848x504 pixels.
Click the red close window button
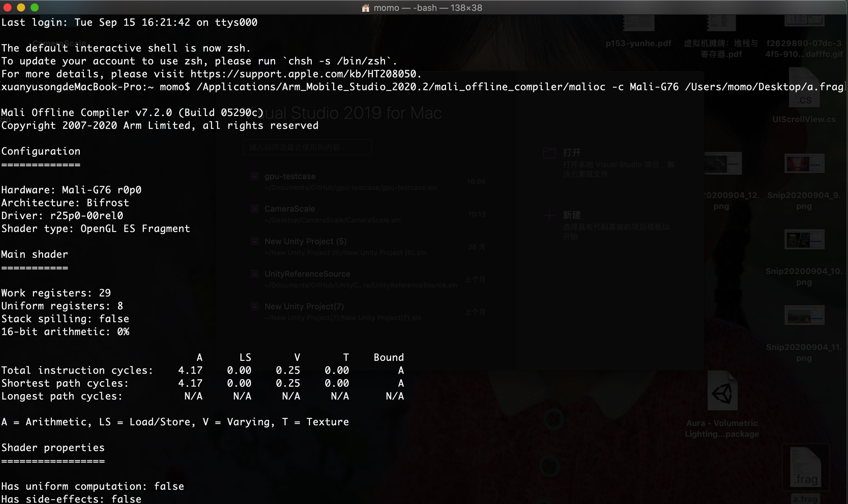7,7
